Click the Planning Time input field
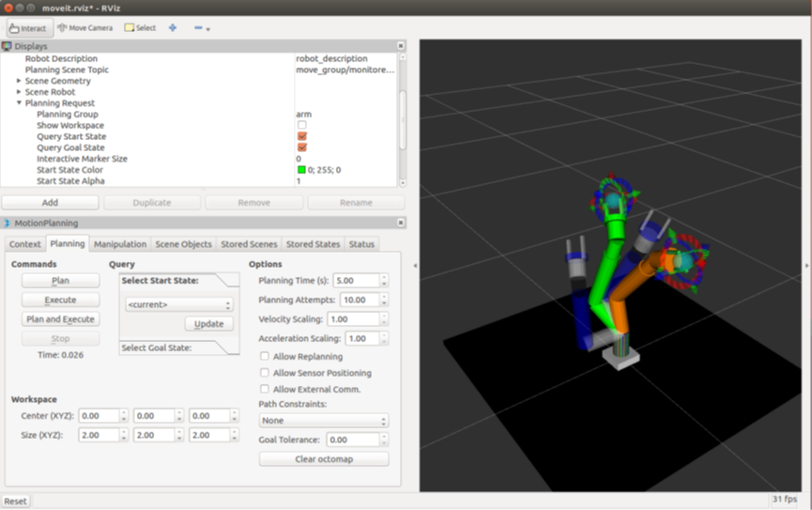The image size is (812, 510). point(357,281)
